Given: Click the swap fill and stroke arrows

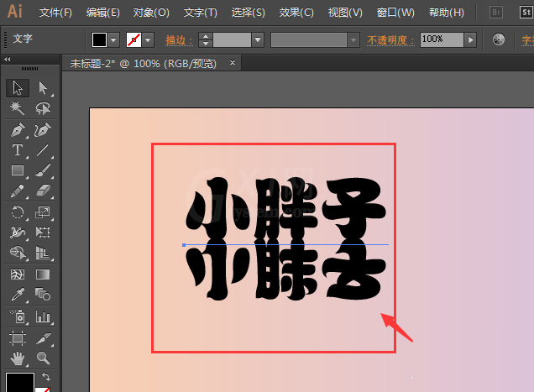Looking at the screenshot, I should [x=46, y=377].
